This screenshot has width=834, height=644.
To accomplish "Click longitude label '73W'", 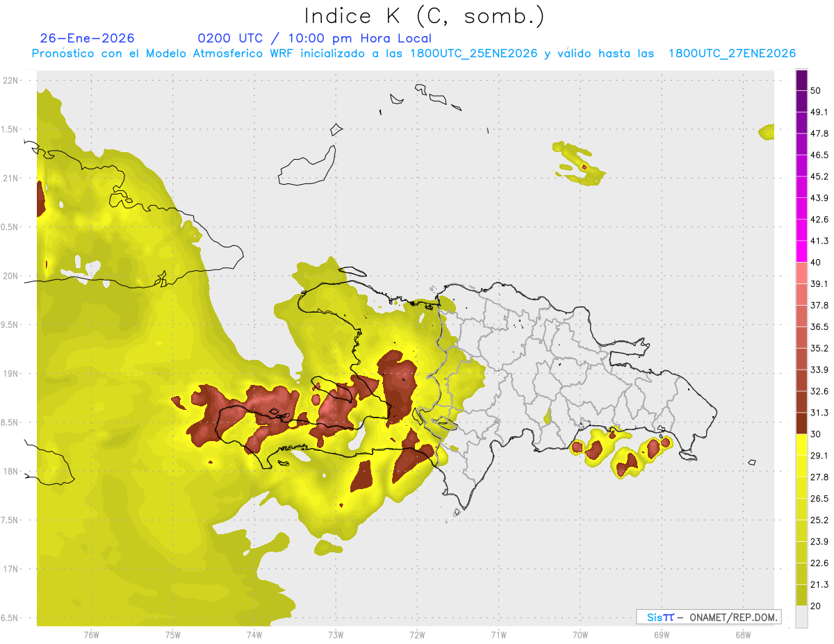I will (x=336, y=635).
